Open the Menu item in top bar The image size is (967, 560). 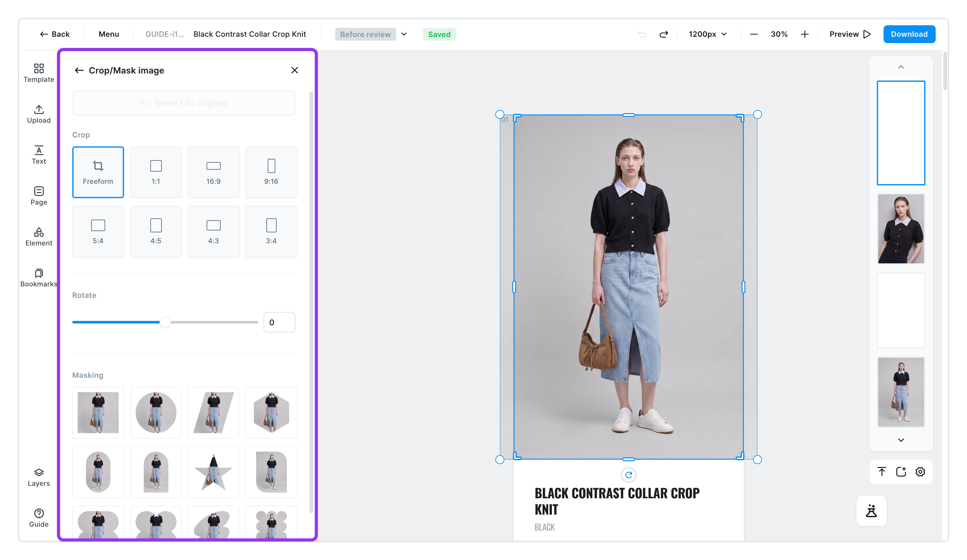pos(109,34)
